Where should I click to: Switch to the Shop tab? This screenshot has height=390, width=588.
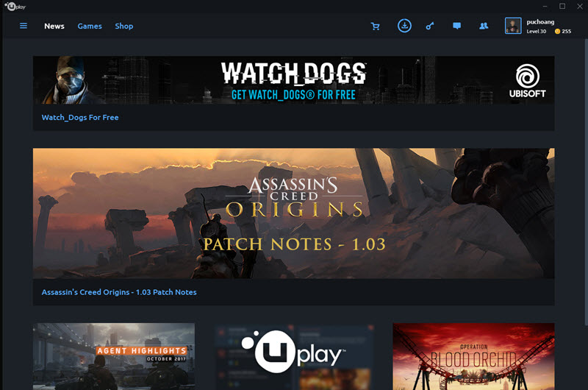124,26
